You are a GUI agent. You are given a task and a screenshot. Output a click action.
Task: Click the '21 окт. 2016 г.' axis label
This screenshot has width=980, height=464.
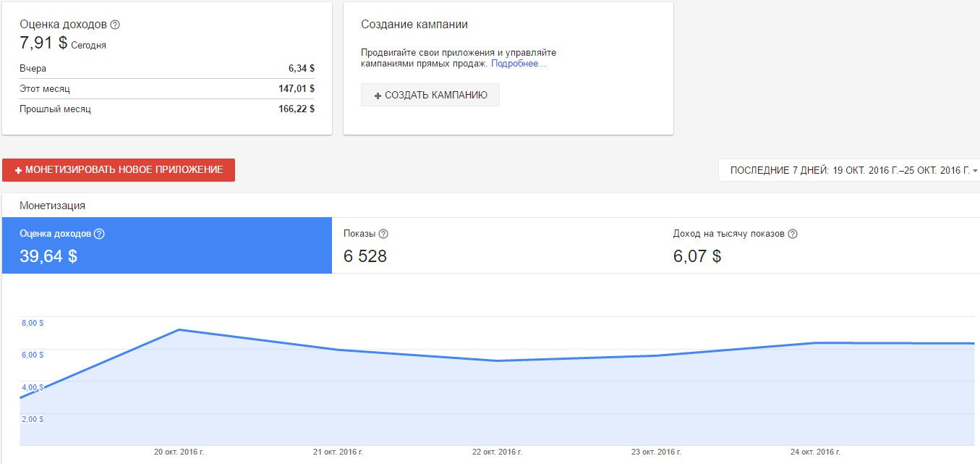338,452
